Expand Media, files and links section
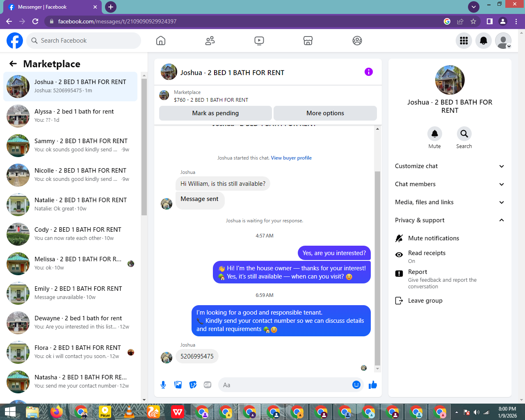This screenshot has height=420, width=525. tap(450, 202)
